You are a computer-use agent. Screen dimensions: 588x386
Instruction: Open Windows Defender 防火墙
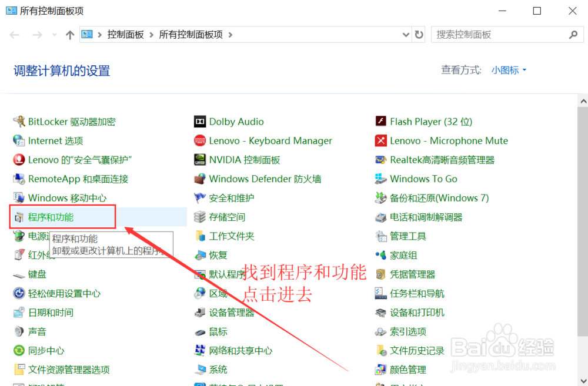(x=266, y=179)
